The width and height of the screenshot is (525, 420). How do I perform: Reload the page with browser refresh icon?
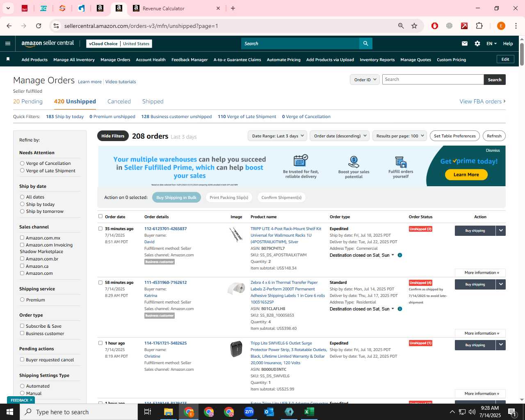click(x=39, y=26)
